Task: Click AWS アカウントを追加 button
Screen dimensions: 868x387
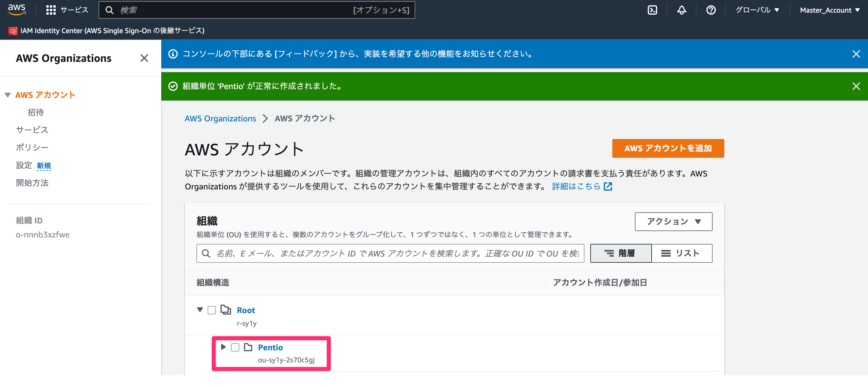Action: (668, 148)
